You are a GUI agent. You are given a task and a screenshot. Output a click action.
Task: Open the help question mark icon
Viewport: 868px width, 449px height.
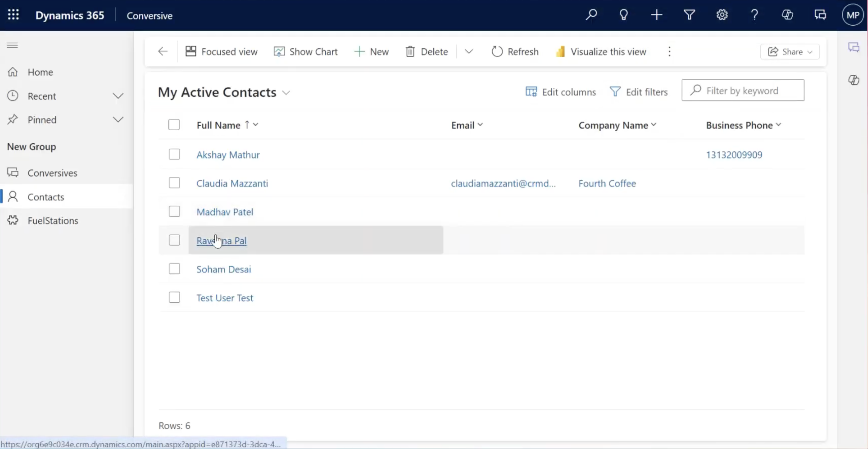click(x=754, y=15)
